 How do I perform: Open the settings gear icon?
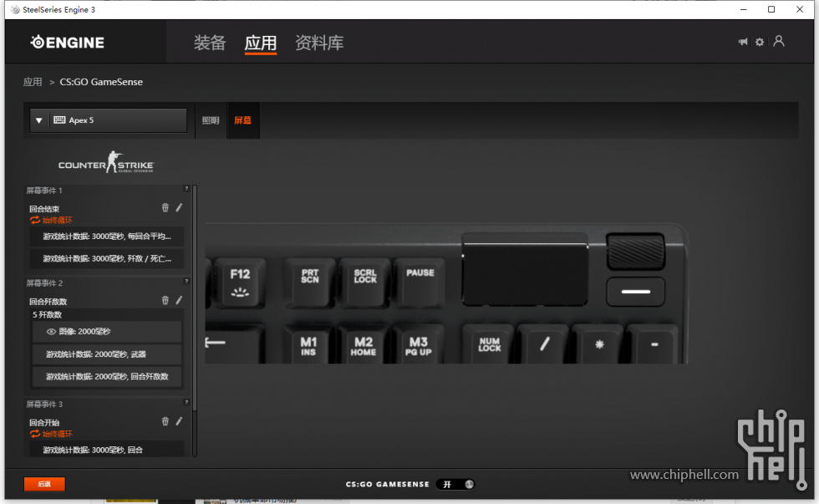click(760, 42)
